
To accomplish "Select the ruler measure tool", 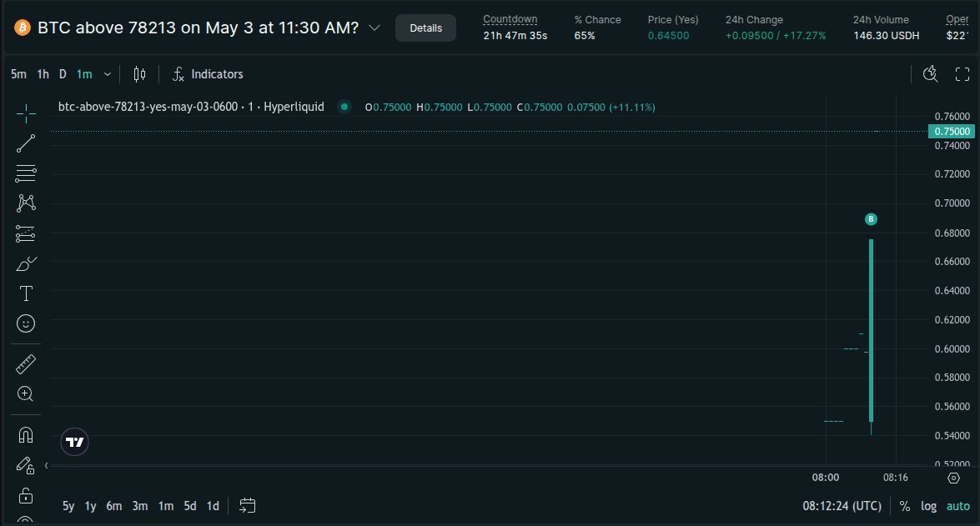I will [x=26, y=363].
